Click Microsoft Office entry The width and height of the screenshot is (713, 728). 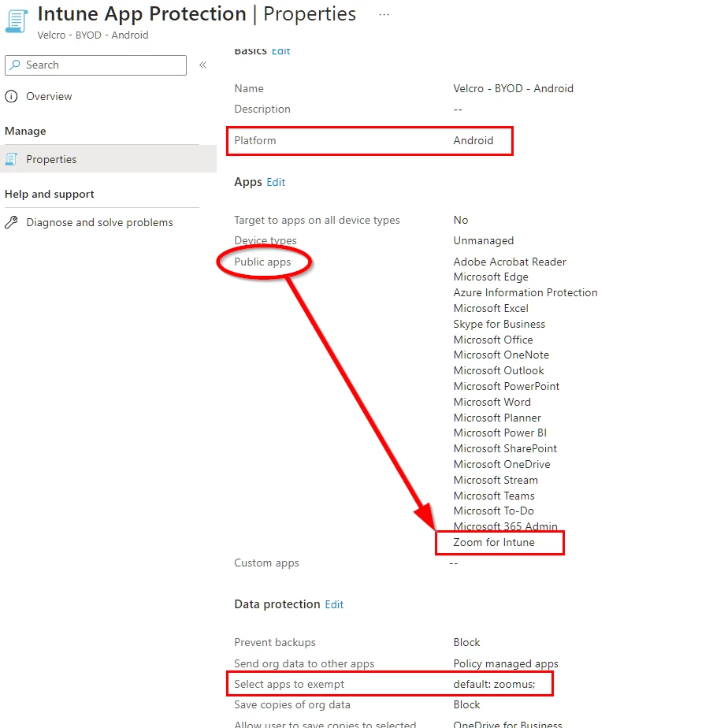493,340
